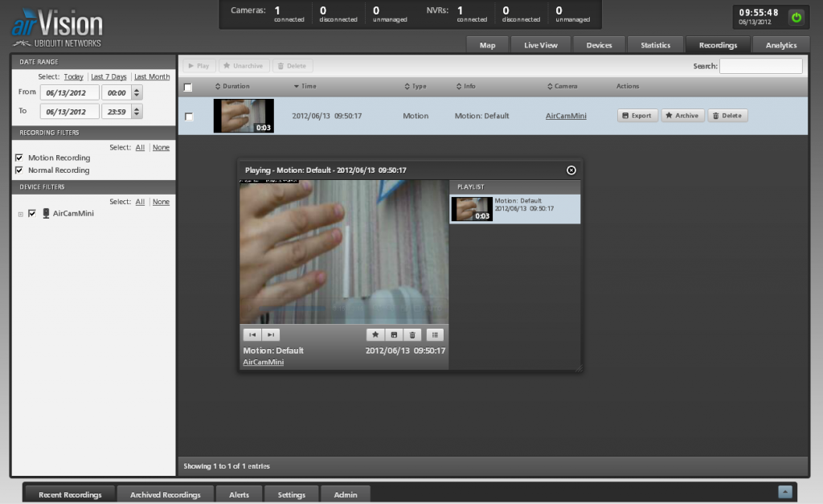Click the star archive icon in player
The height and width of the screenshot is (504, 823).
375,334
